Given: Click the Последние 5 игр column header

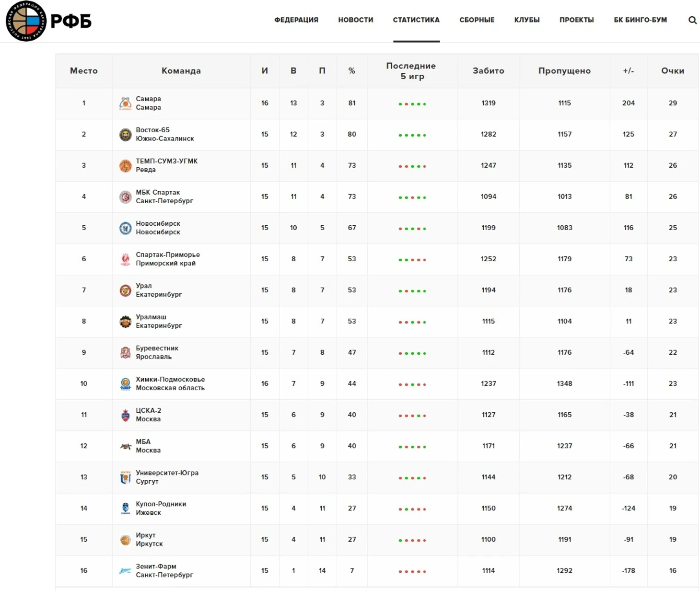Looking at the screenshot, I should [411, 71].
